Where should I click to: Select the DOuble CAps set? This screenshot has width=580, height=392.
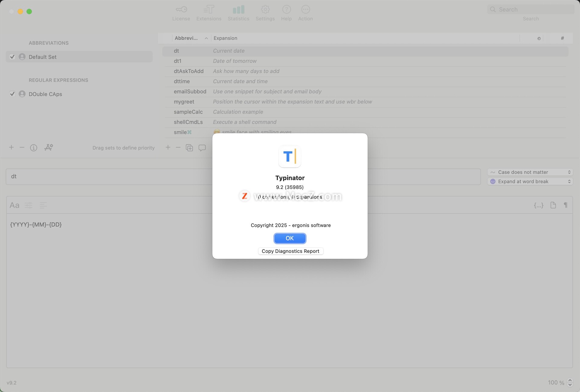pyautogui.click(x=79, y=94)
